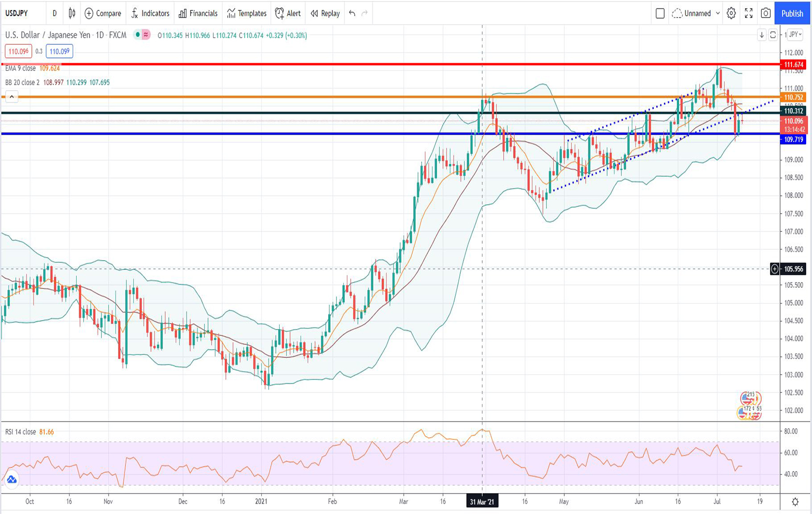Click the USDJPY symbol search field

pos(21,14)
